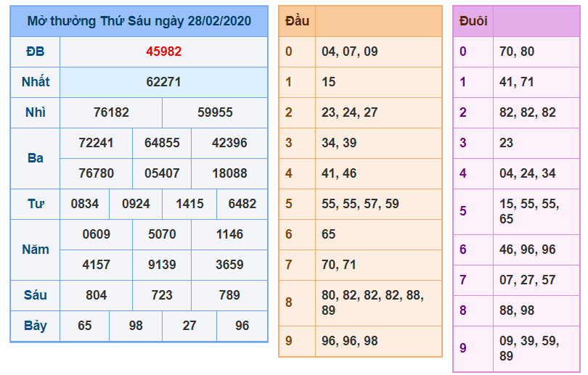
Task: Select the Ba prize number 72241
Action: [96, 143]
